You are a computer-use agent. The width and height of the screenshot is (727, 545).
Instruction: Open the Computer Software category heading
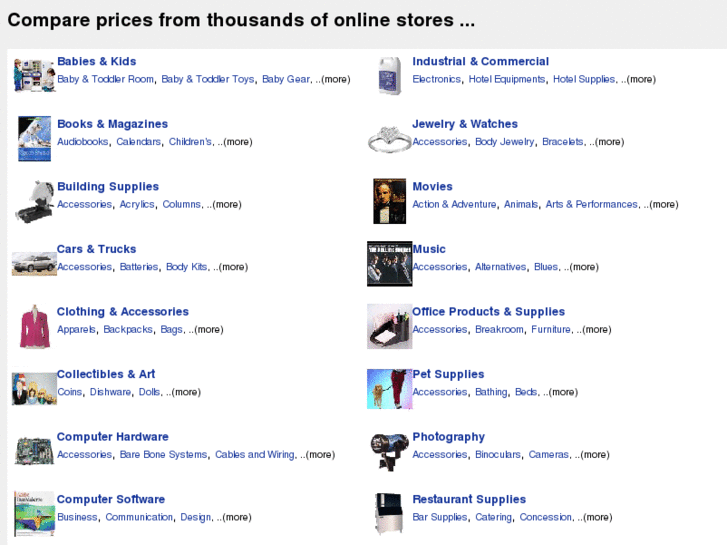pos(111,500)
